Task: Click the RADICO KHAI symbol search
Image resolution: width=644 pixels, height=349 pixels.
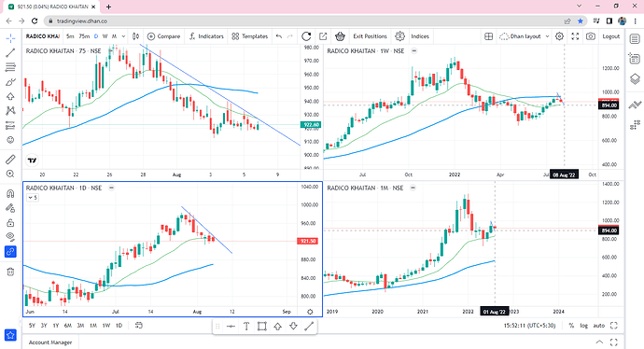Action: pyautogui.click(x=42, y=36)
